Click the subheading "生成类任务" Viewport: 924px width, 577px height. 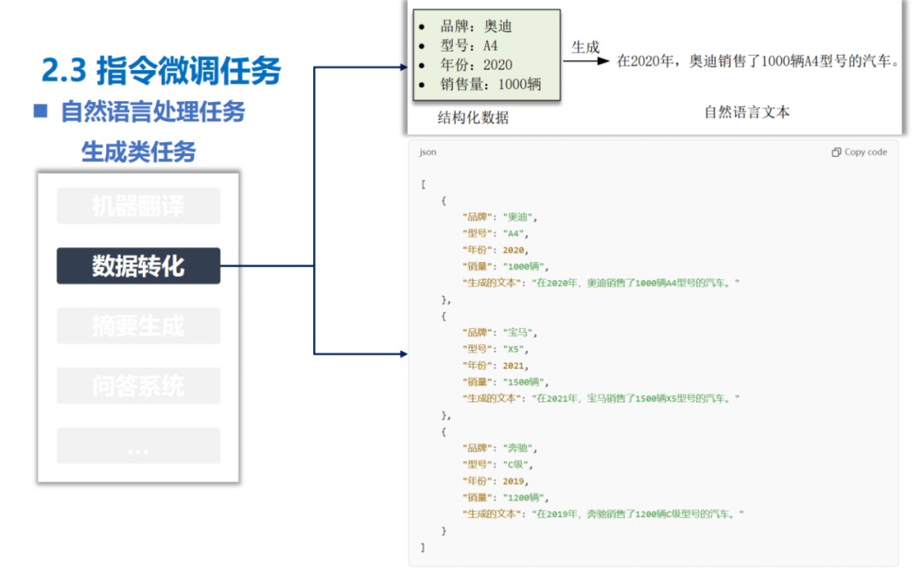[x=139, y=152]
